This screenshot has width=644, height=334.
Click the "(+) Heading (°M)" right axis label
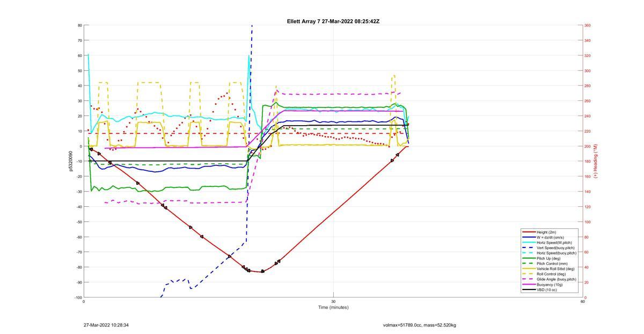coord(596,161)
